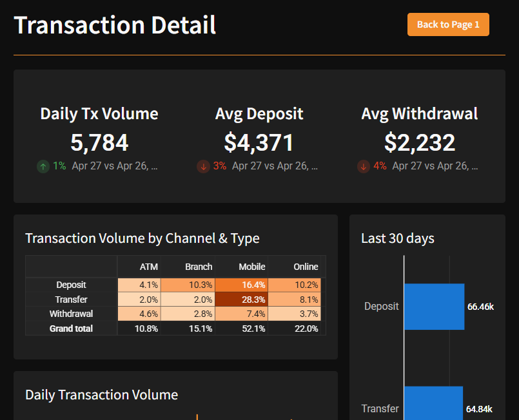The height and width of the screenshot is (420, 519).
Task: Click the Grand total row label
Action: [x=71, y=329]
